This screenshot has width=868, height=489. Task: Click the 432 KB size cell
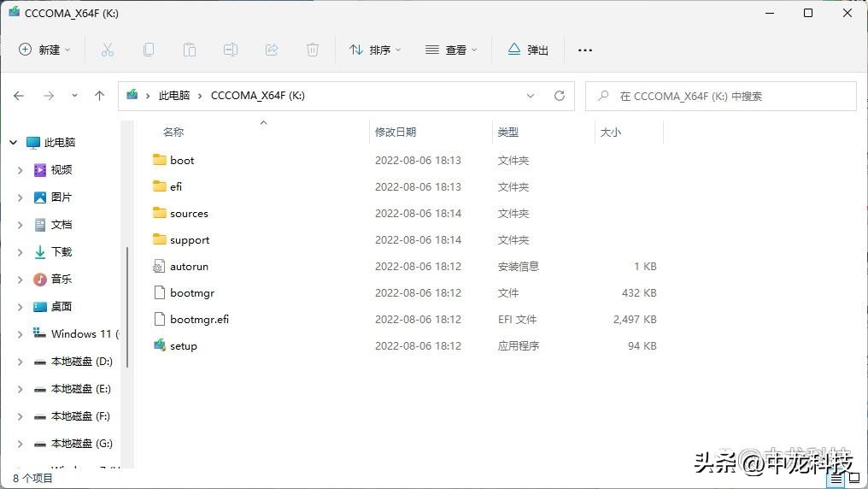tap(639, 293)
